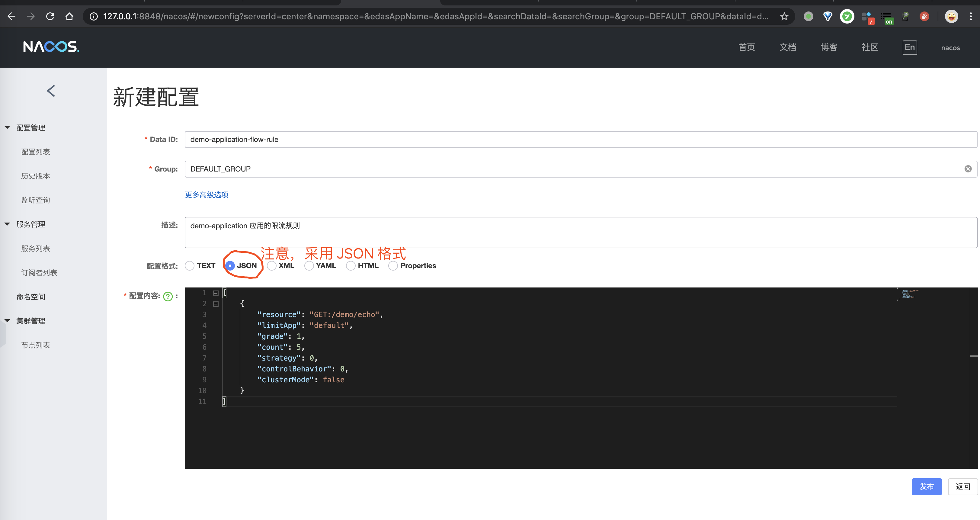Click the profile avatar emoji icon
The height and width of the screenshot is (520, 980).
click(951, 16)
